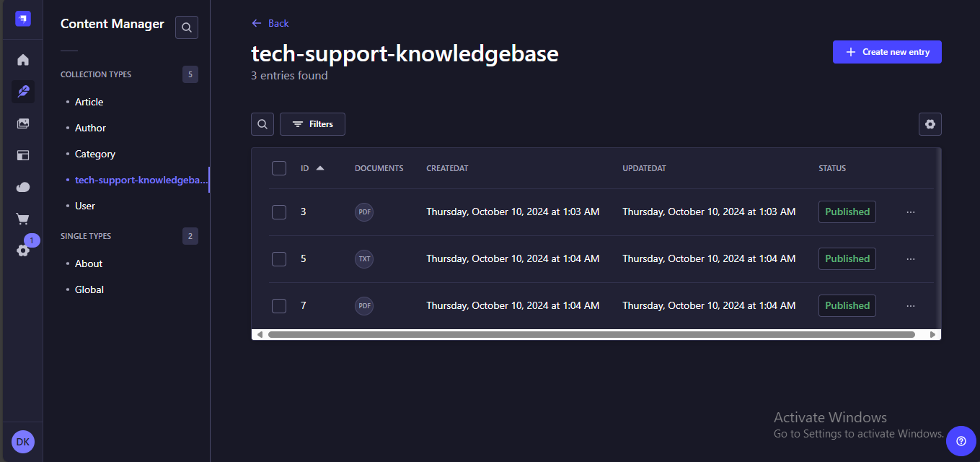Open Filters dropdown
The height and width of the screenshot is (462, 980).
312,124
